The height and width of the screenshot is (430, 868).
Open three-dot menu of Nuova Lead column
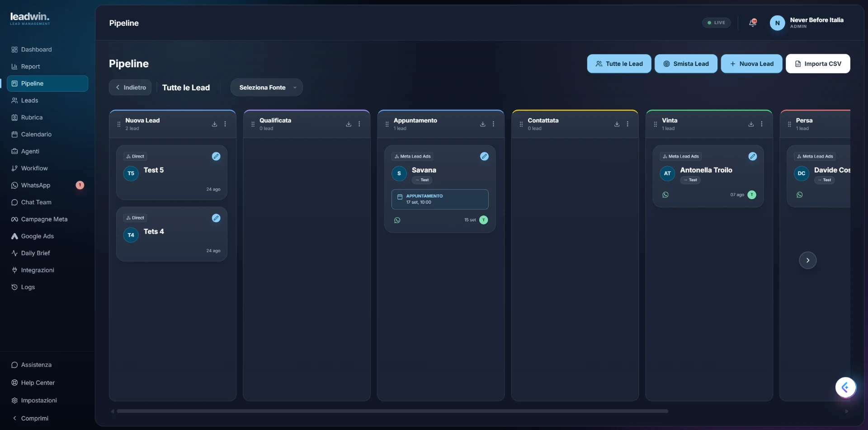click(x=225, y=124)
